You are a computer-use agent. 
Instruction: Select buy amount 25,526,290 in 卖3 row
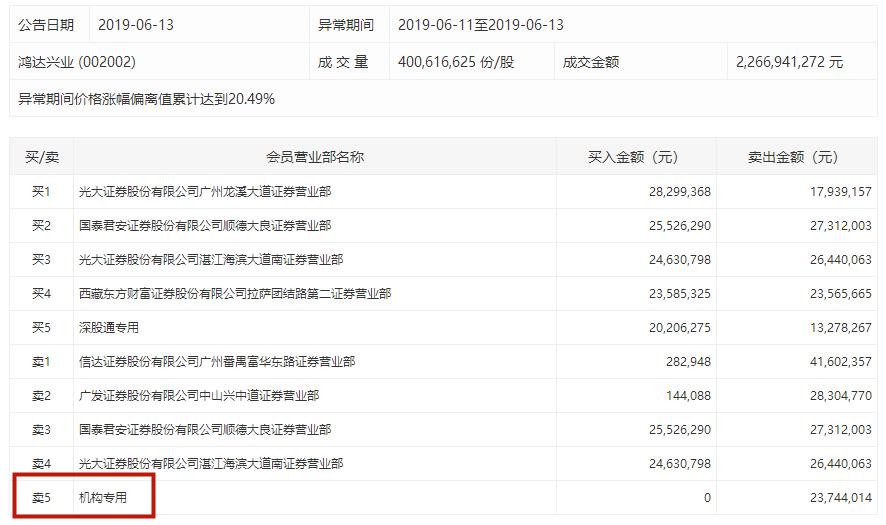click(x=680, y=429)
